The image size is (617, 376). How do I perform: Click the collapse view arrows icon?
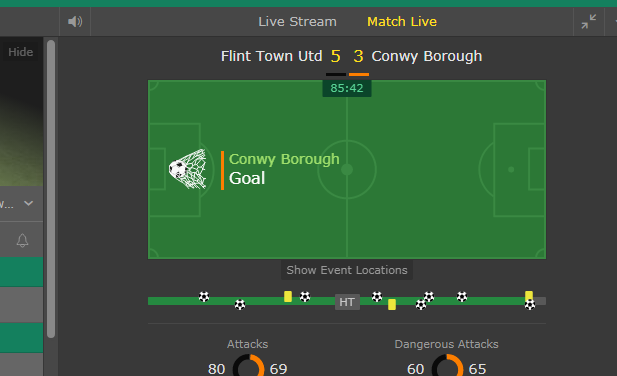589,22
